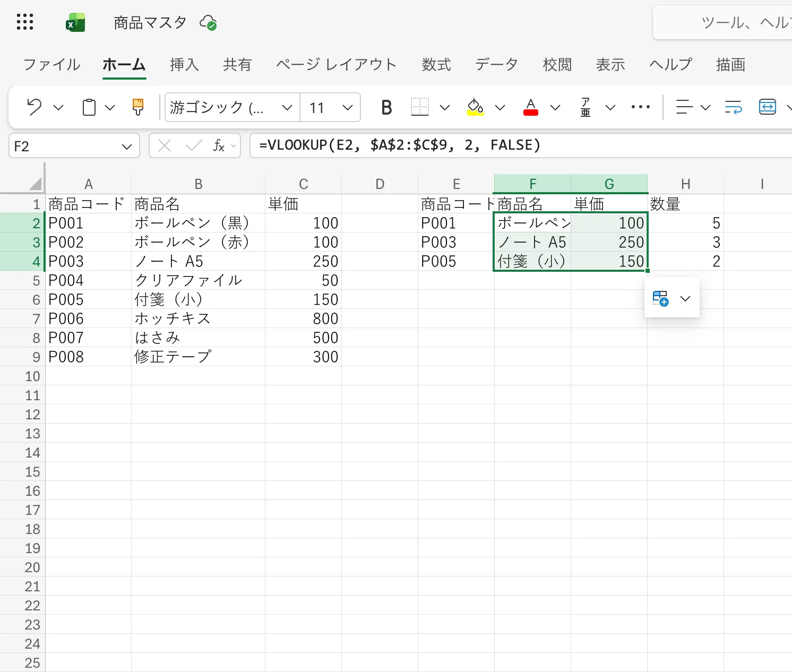792x672 pixels.
Task: Toggle bold formatting (B)
Action: (x=386, y=108)
